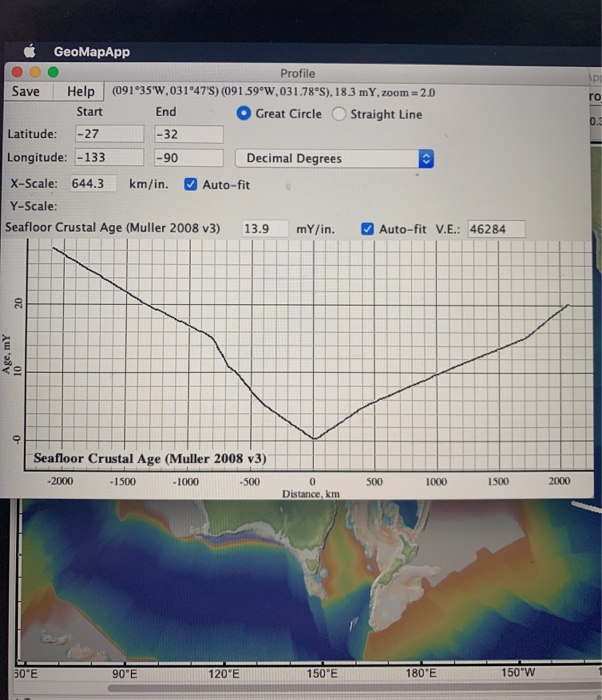602x700 pixels.
Task: Click the End Latitude field showing -32
Action: [x=189, y=134]
